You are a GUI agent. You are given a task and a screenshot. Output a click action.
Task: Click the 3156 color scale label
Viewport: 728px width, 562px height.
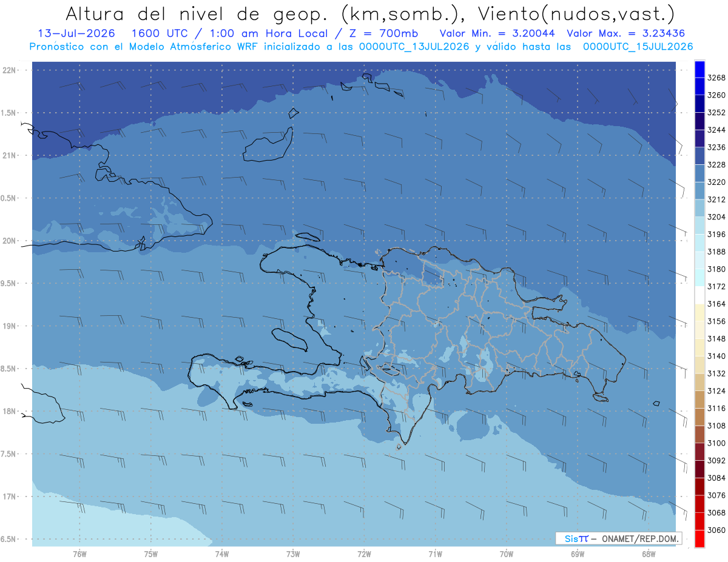click(x=716, y=321)
